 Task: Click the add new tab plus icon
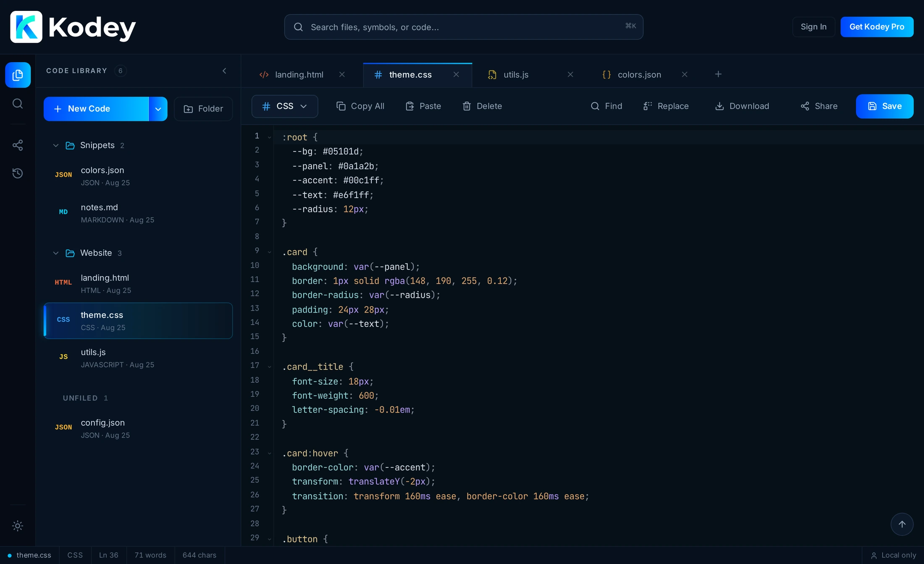(x=718, y=74)
